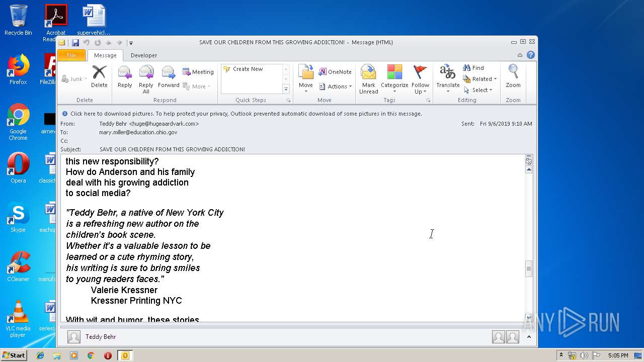This screenshot has width=644, height=362.
Task: Click sender Teddy Behr address
Action: (149, 124)
